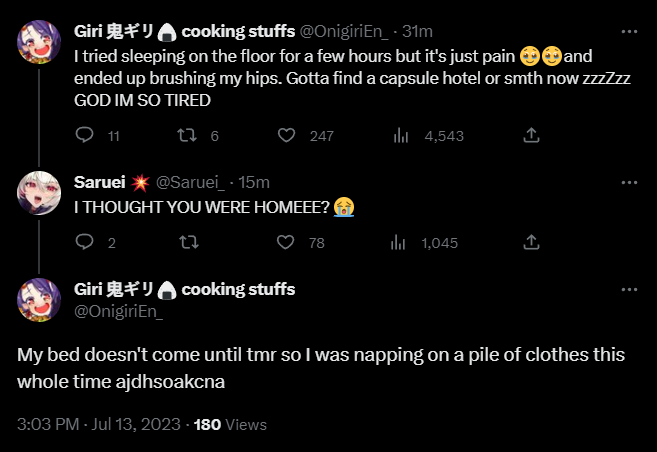Image resolution: width=657 pixels, height=452 pixels.
Task: Reply to Giri's sleeping on floor tweet
Action: [85, 135]
